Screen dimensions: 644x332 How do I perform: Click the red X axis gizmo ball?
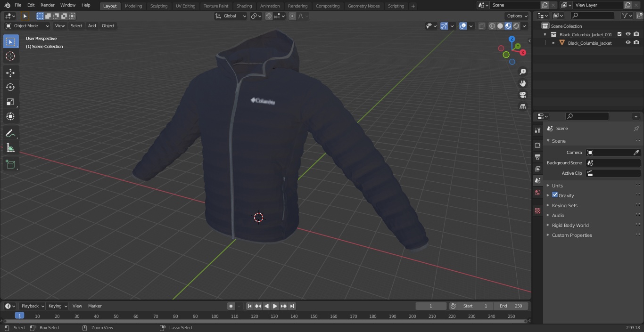point(523,53)
